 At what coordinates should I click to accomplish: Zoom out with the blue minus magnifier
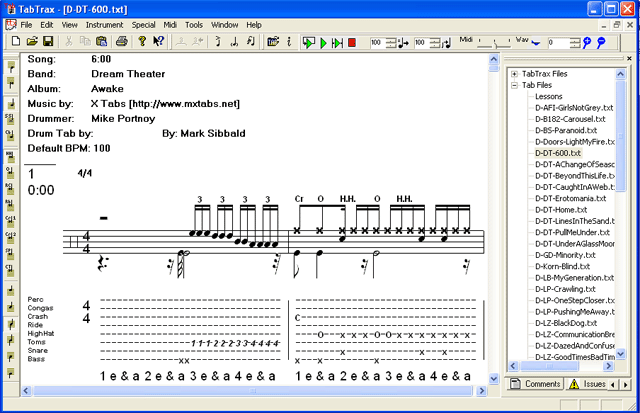click(601, 42)
